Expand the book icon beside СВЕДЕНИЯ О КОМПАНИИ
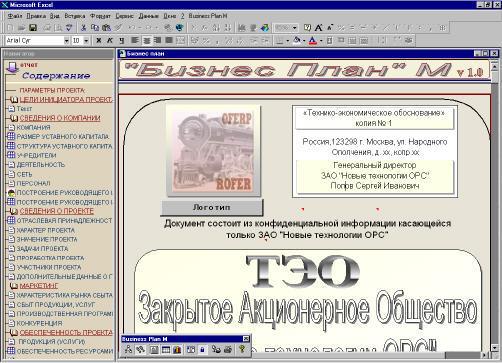This screenshot has height=363, width=502. 14,118
